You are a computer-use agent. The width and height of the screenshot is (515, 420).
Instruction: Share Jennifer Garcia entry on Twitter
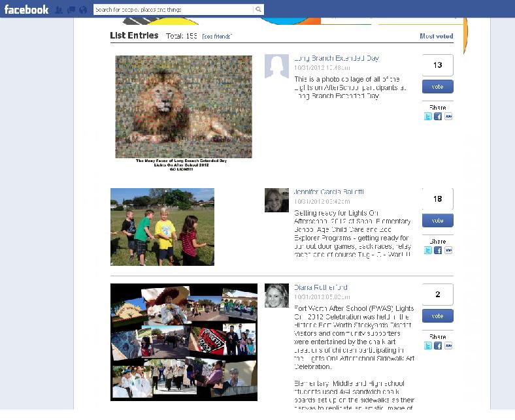pos(427,250)
